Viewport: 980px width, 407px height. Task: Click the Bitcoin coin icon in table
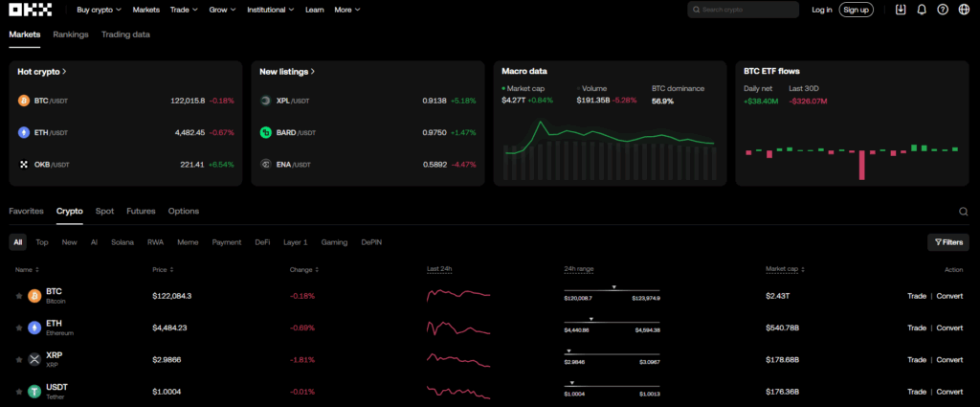click(34, 296)
